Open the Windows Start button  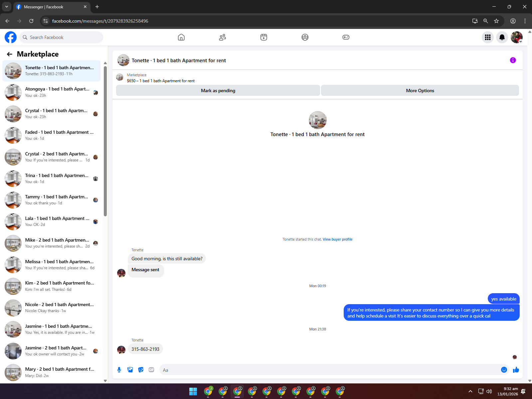coord(193,391)
